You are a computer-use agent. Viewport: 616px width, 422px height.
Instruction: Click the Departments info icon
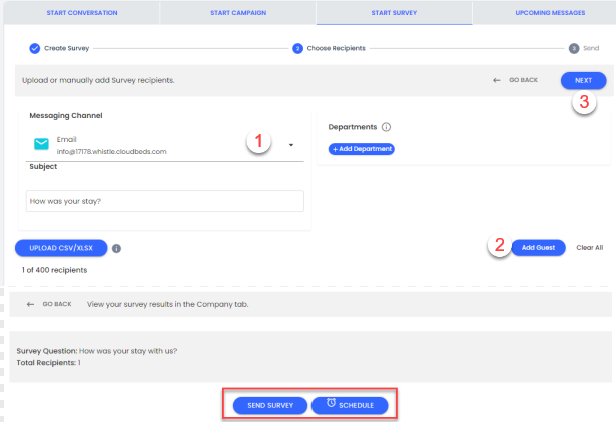pyautogui.click(x=386, y=127)
